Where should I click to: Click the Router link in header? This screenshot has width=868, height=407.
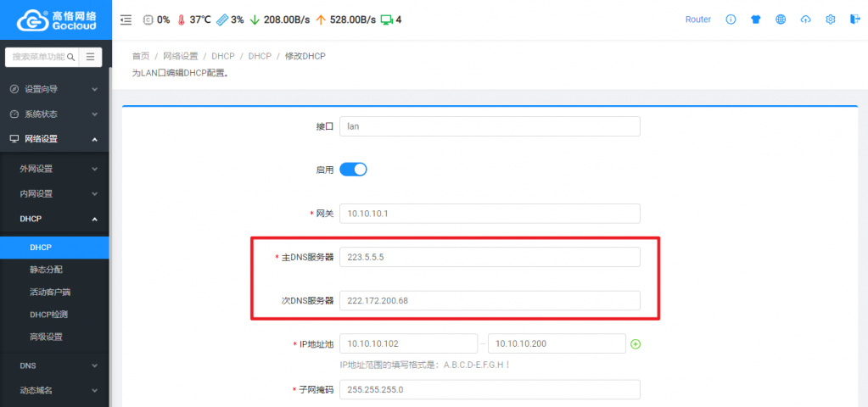tap(697, 20)
